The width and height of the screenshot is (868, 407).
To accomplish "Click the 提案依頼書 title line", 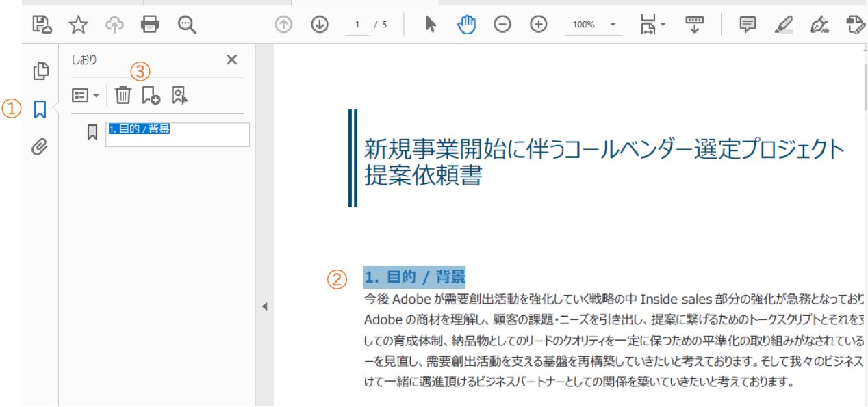I will click(423, 176).
